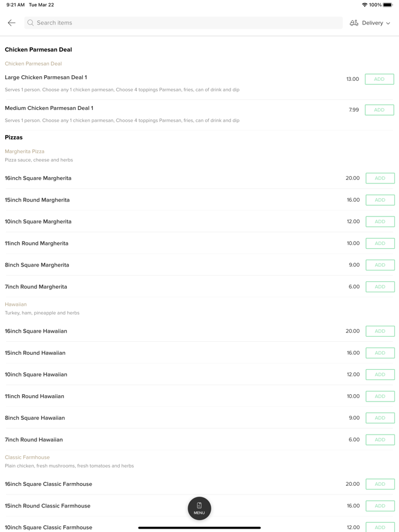Viewport: 399px width, 532px height.
Task: Open the Delivery dropdown chevron
Action: pos(388,23)
